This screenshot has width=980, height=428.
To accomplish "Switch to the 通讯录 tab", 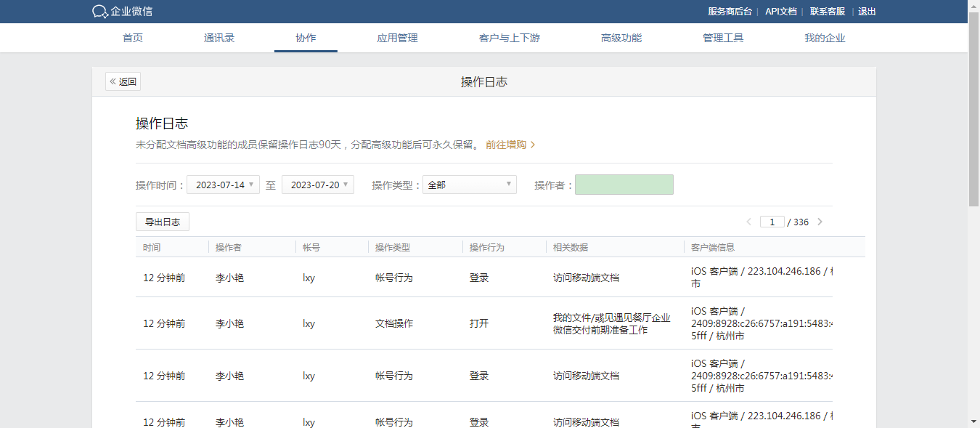I will click(219, 38).
